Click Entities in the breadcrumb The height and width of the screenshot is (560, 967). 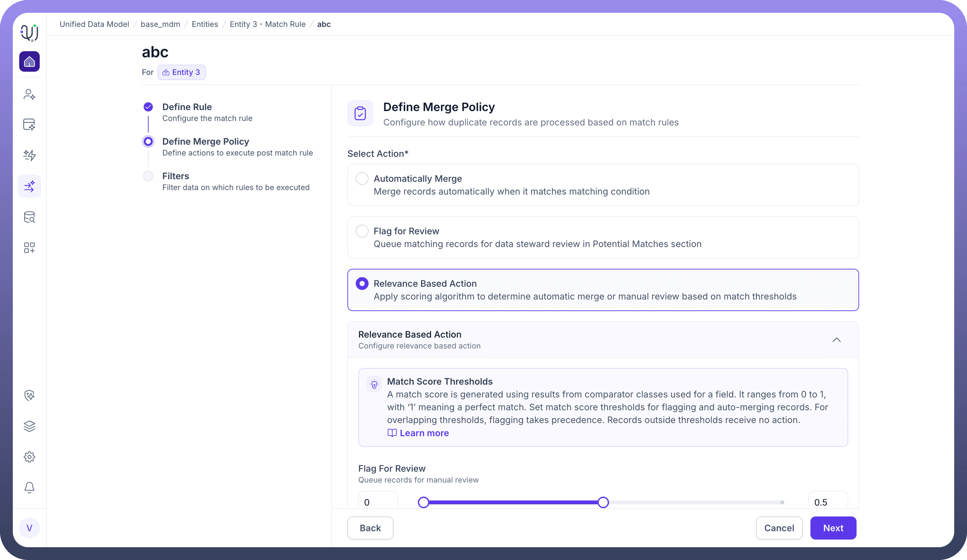click(205, 24)
